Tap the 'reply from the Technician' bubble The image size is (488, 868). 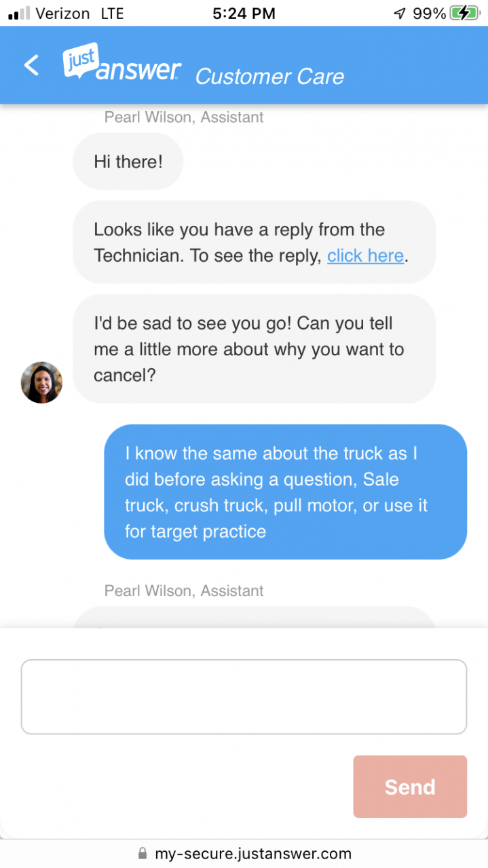coord(254,242)
